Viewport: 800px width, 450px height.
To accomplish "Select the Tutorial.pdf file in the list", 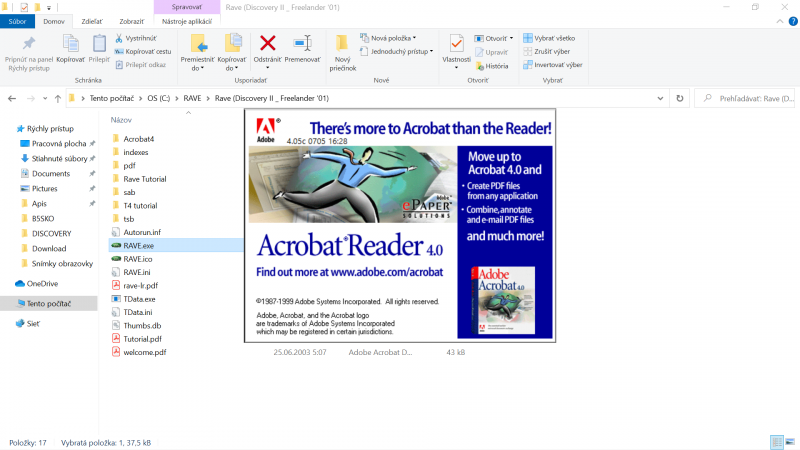I will (x=142, y=339).
